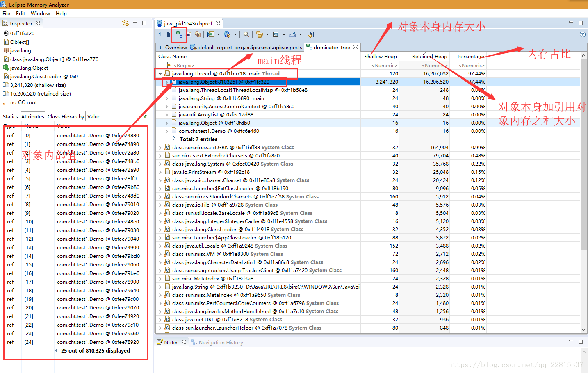Maximize the Notes panel

(x=581, y=341)
